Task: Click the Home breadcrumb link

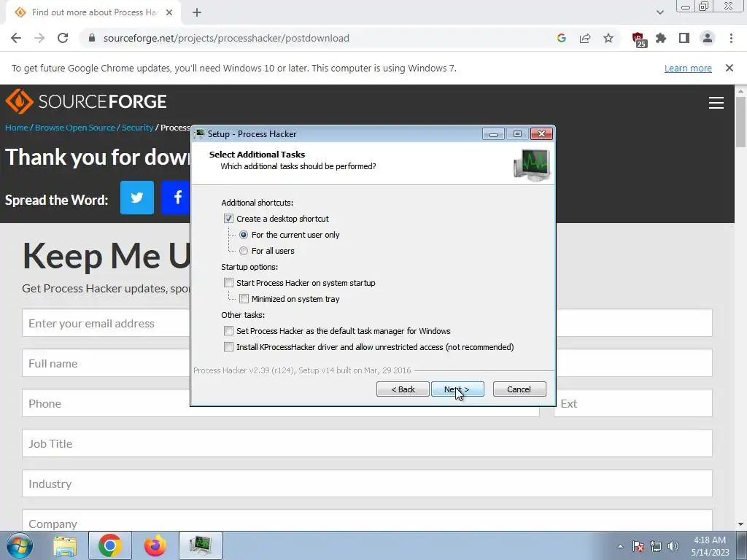Action: tap(17, 128)
